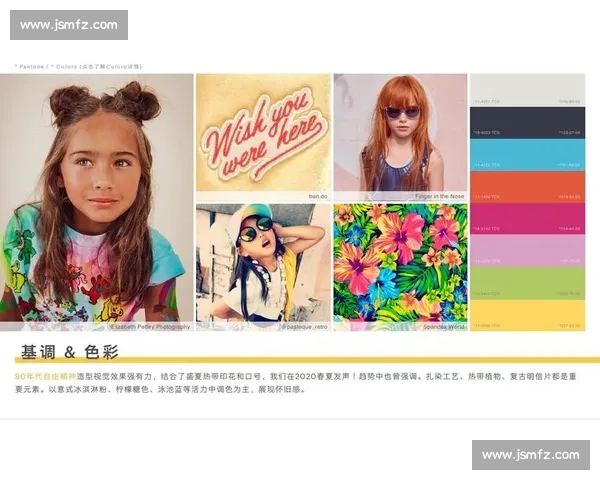Open the tropical hibiscus floral print image
This screenshot has width=600, height=480.
[400, 263]
